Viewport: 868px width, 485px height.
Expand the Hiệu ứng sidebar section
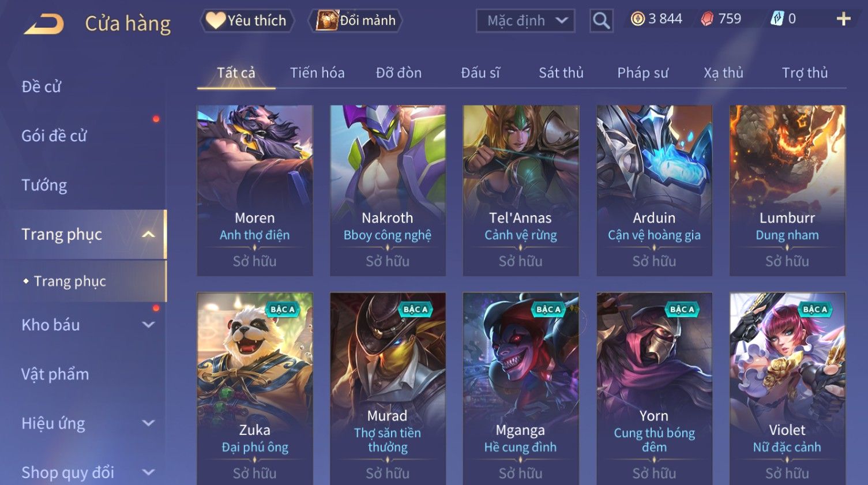click(148, 423)
